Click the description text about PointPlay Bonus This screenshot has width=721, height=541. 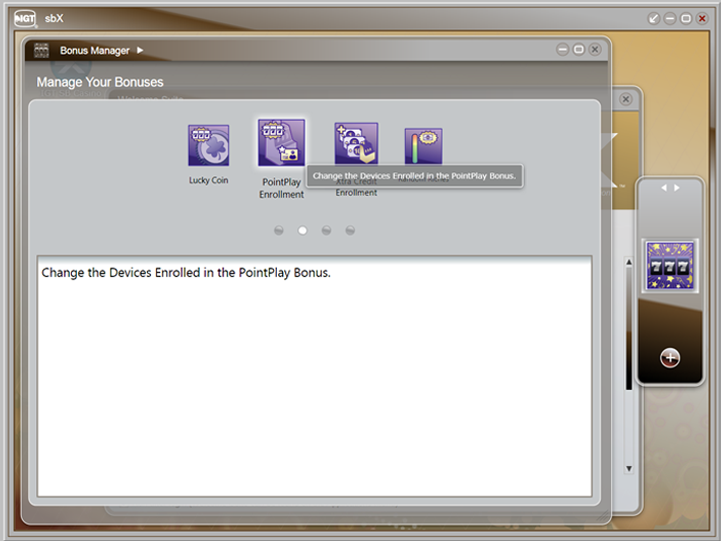click(x=186, y=273)
